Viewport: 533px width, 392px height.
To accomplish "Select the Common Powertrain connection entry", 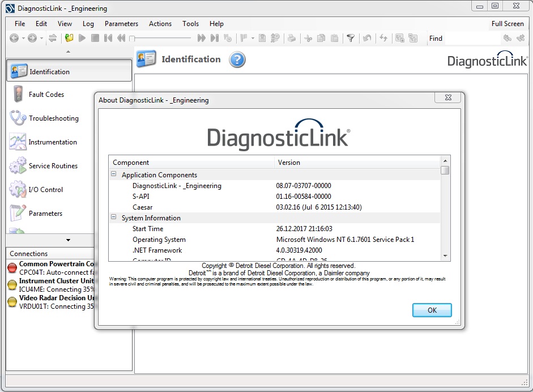I will [50, 268].
